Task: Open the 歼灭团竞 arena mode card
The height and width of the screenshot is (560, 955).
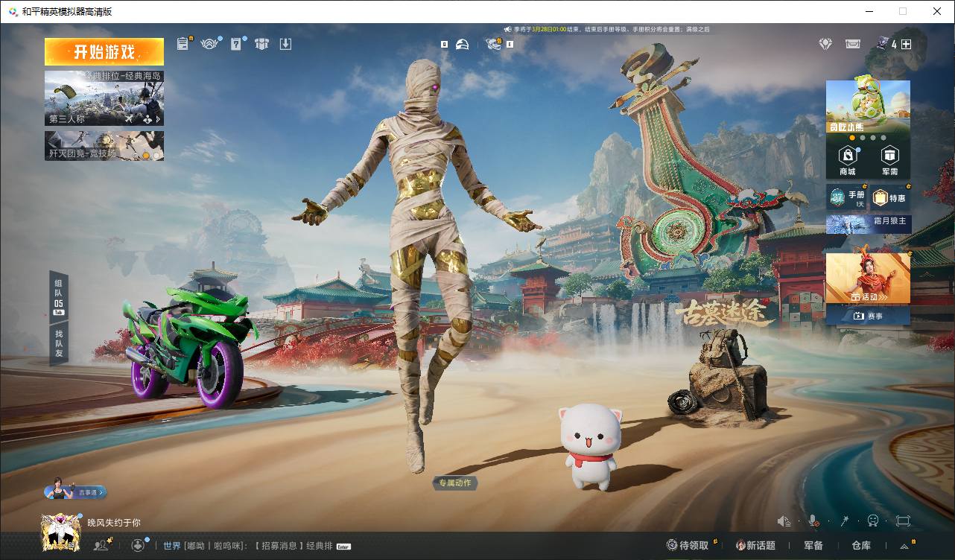Action: tap(104, 146)
